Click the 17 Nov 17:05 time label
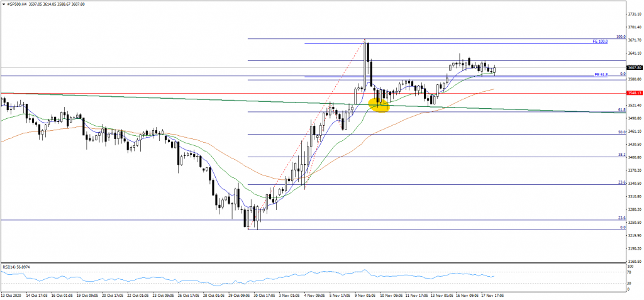644x300 pixels. click(x=492, y=294)
